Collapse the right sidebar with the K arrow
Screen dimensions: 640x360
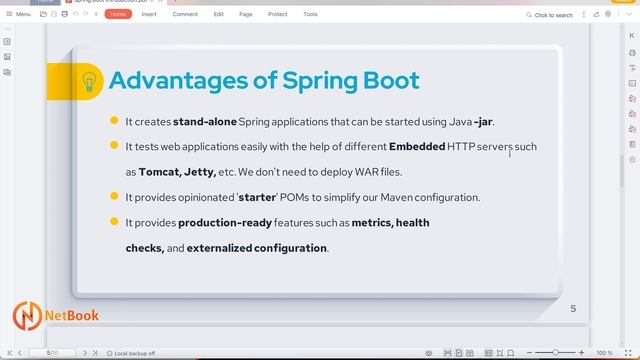pyautogui.click(x=632, y=36)
